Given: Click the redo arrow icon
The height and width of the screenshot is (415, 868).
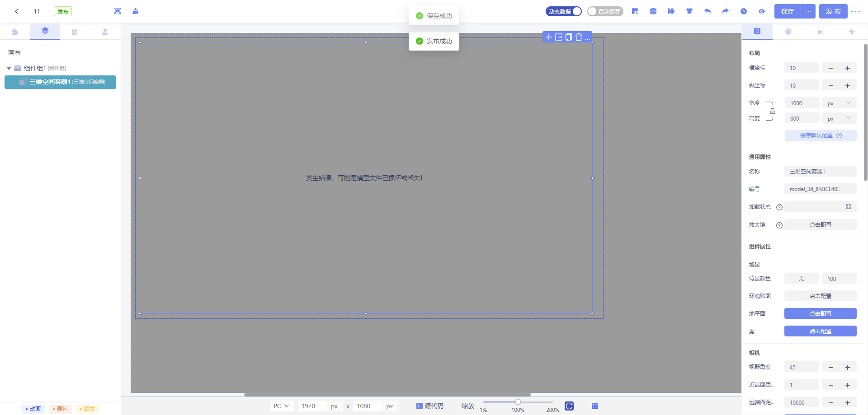Looking at the screenshot, I should pyautogui.click(x=726, y=11).
